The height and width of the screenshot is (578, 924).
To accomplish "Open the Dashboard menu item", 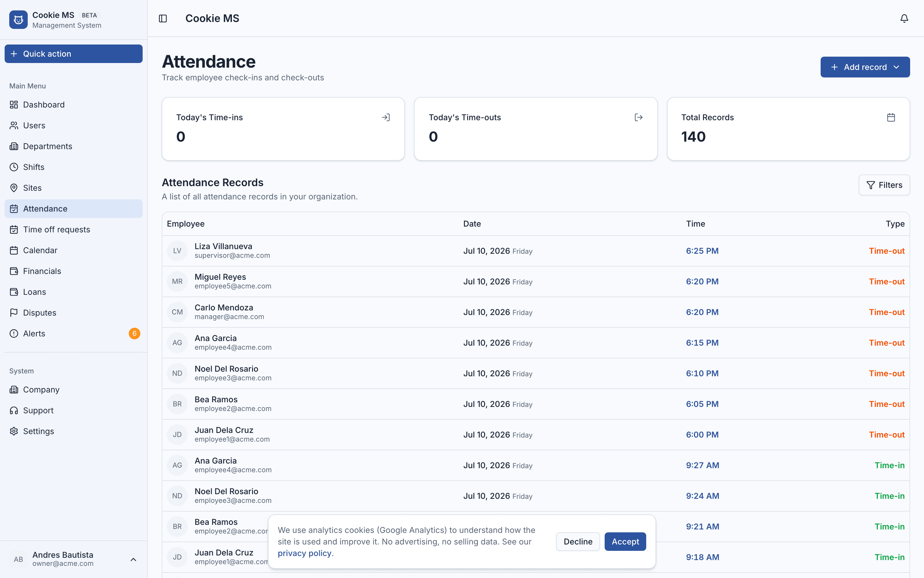I will tap(73, 105).
